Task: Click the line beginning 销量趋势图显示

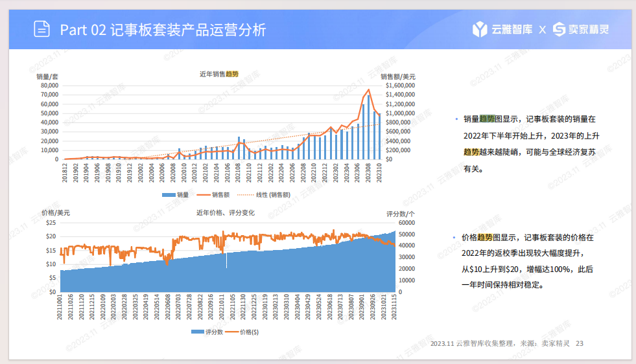Action: coord(529,119)
